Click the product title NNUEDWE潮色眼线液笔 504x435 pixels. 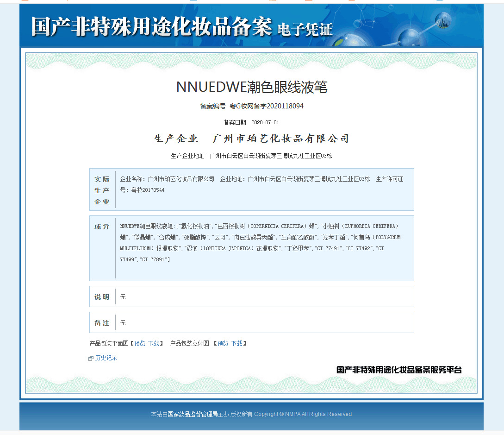click(x=252, y=87)
